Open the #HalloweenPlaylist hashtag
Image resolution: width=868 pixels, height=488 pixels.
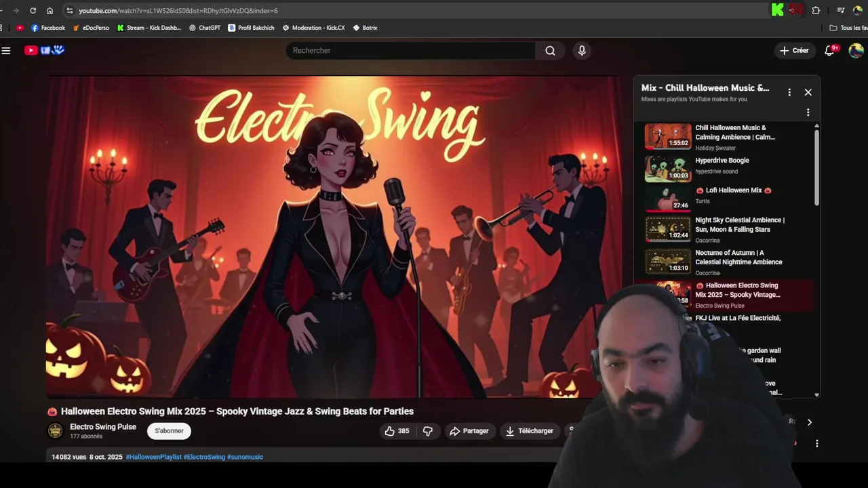click(x=154, y=457)
